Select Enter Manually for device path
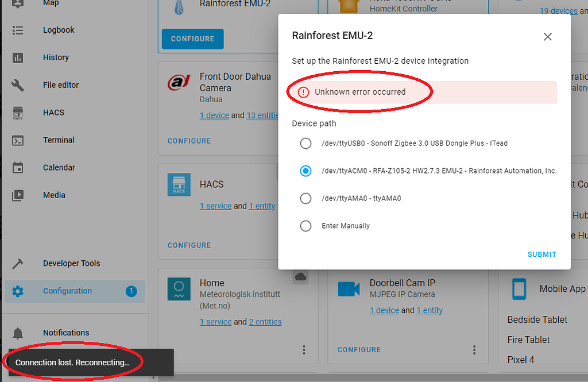Viewport: 588px width, 382px height. [305, 226]
